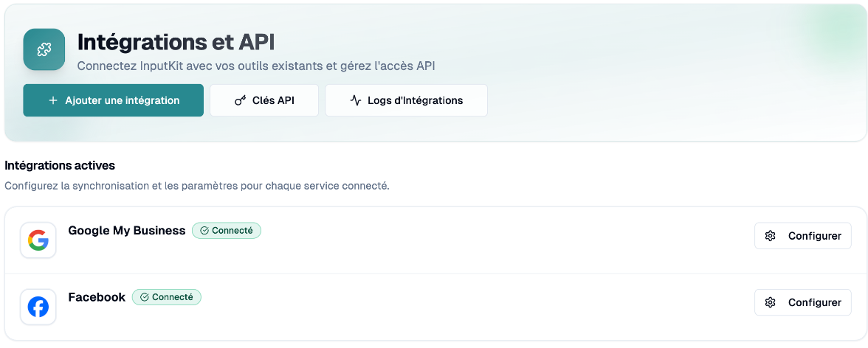Image resolution: width=868 pixels, height=348 pixels.
Task: Click the Facebook logo icon
Action: tap(38, 307)
